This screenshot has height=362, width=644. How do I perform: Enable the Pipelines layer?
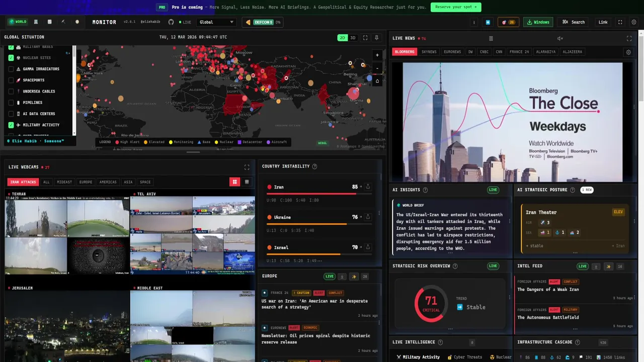11,103
